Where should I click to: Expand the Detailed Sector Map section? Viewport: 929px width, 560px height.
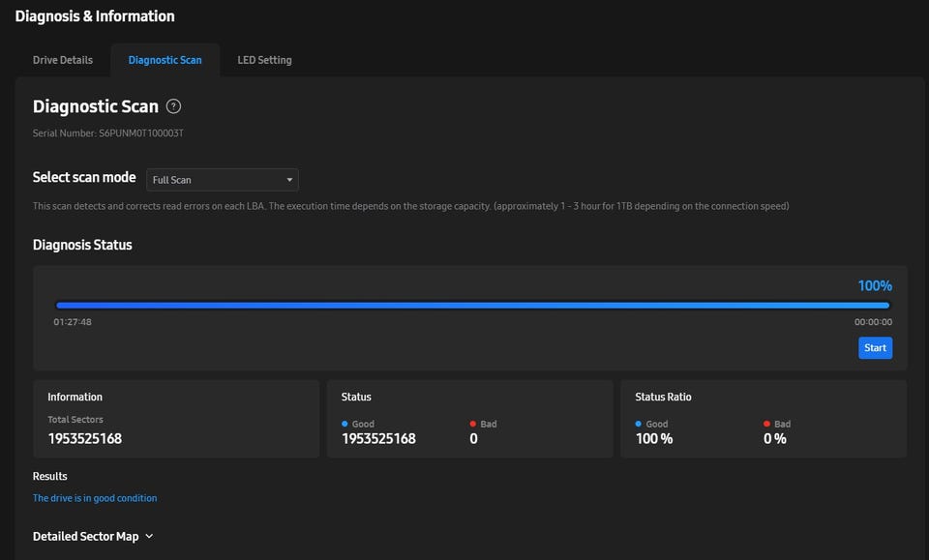[x=85, y=536]
